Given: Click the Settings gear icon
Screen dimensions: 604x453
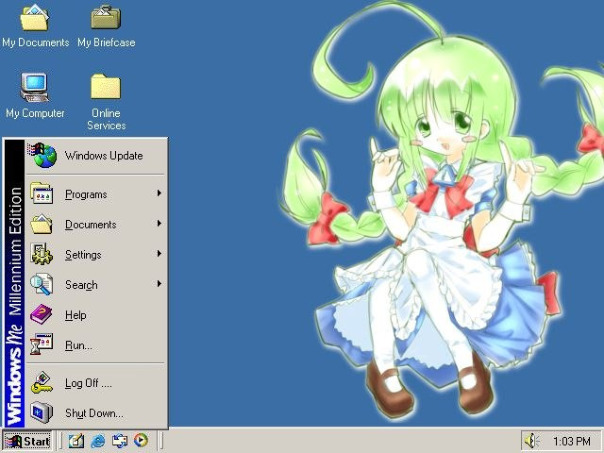Looking at the screenshot, I should (x=42, y=254).
